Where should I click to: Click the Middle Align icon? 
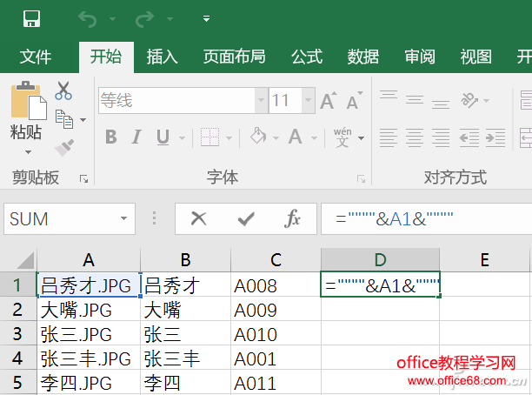(415, 101)
